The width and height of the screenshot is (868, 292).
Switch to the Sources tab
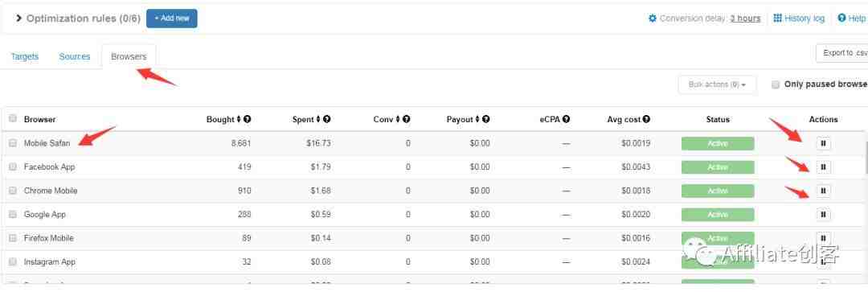[x=75, y=56]
